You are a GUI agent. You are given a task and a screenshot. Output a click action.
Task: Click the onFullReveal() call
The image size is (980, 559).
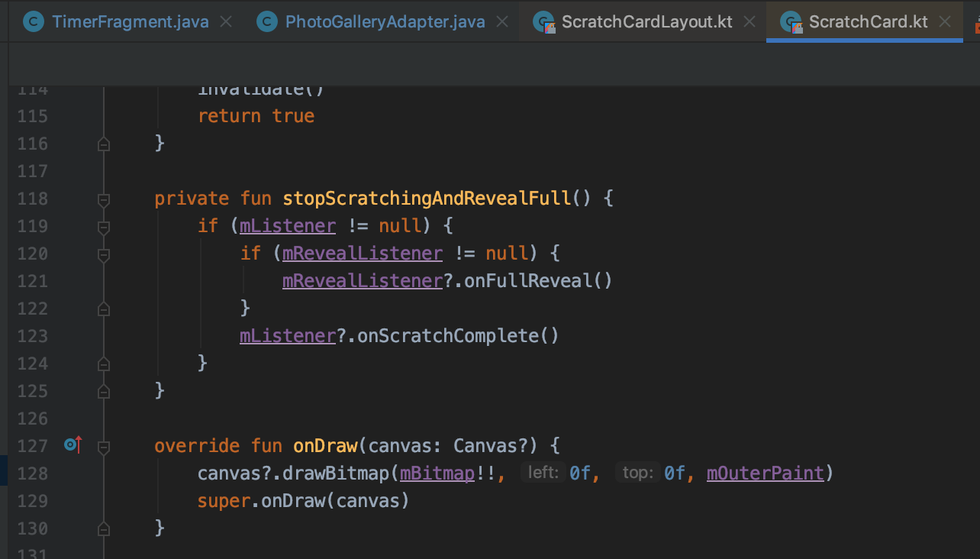tap(538, 281)
